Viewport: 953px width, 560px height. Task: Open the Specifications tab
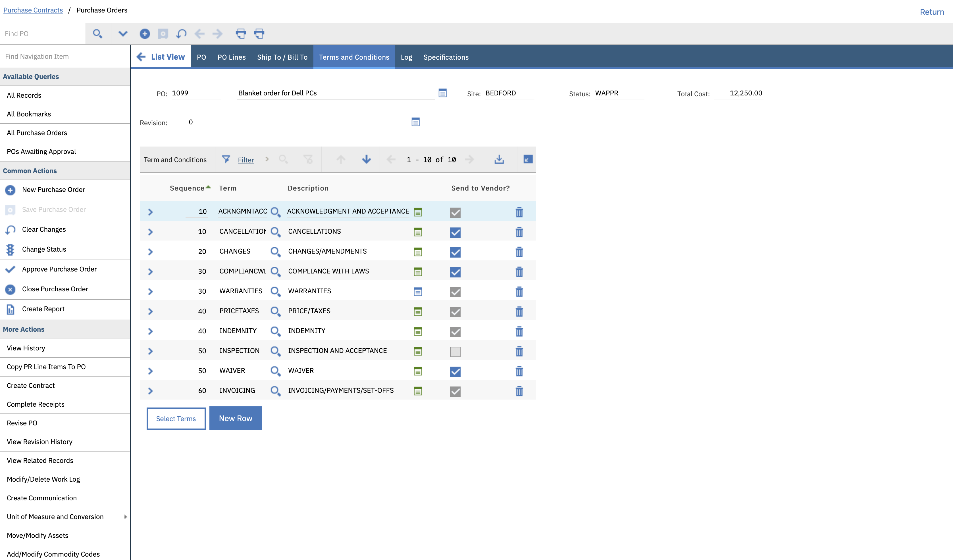click(x=446, y=57)
